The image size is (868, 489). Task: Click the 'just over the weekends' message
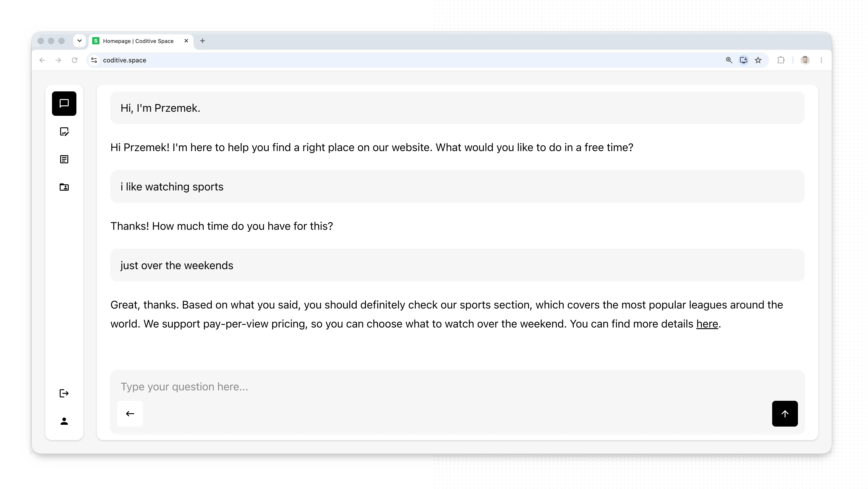point(457,265)
